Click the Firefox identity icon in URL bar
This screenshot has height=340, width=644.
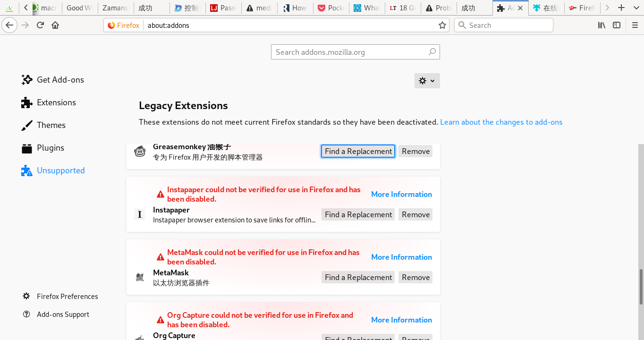(x=123, y=25)
